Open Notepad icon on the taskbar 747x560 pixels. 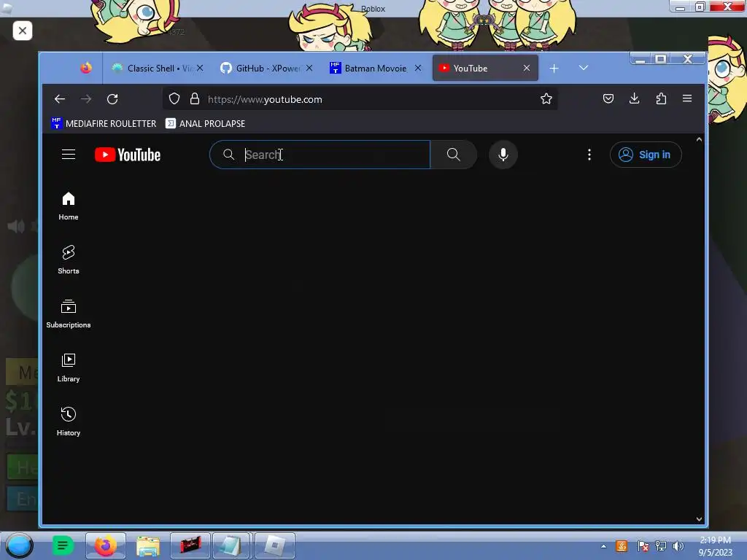pyautogui.click(x=231, y=545)
